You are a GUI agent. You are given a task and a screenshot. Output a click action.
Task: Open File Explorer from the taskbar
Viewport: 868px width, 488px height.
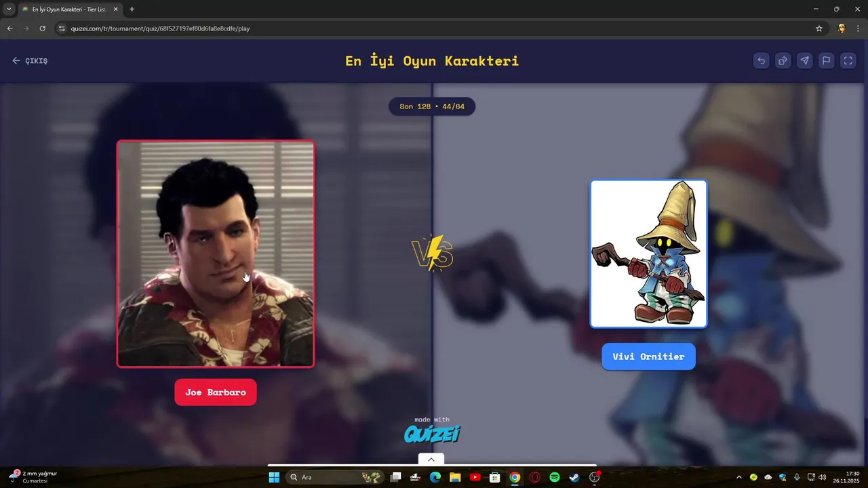click(x=455, y=477)
